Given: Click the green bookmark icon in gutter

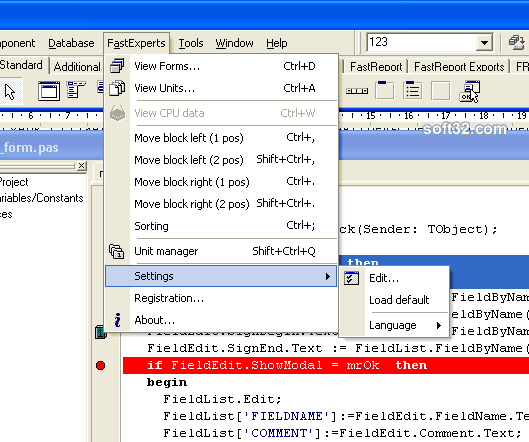Looking at the screenshot, I should pyautogui.click(x=101, y=332).
